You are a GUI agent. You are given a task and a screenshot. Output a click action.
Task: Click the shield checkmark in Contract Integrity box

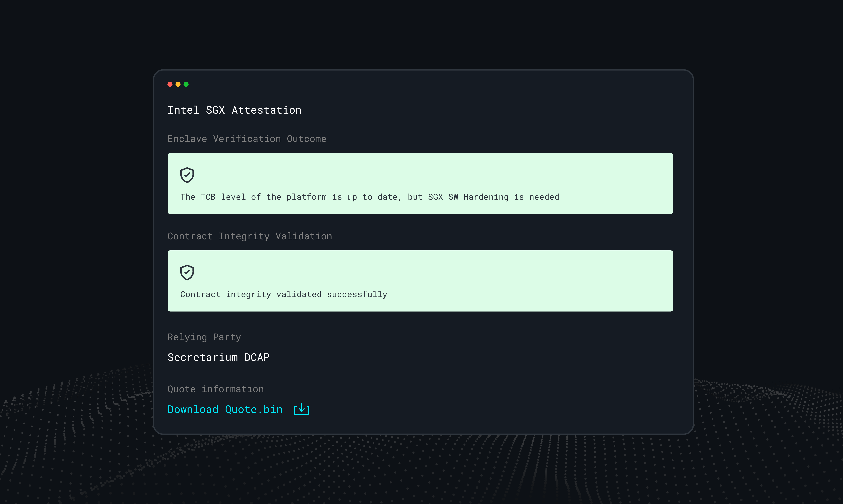pos(187,273)
